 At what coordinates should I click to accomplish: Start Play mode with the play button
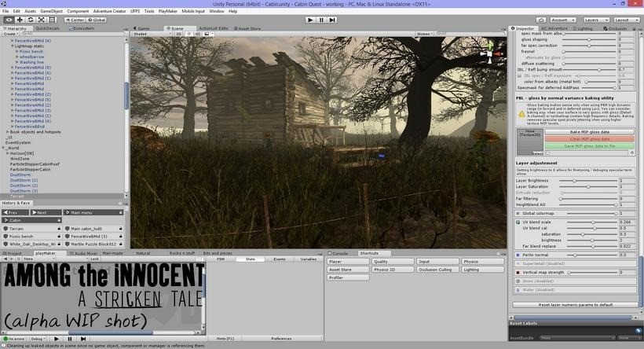[310, 20]
